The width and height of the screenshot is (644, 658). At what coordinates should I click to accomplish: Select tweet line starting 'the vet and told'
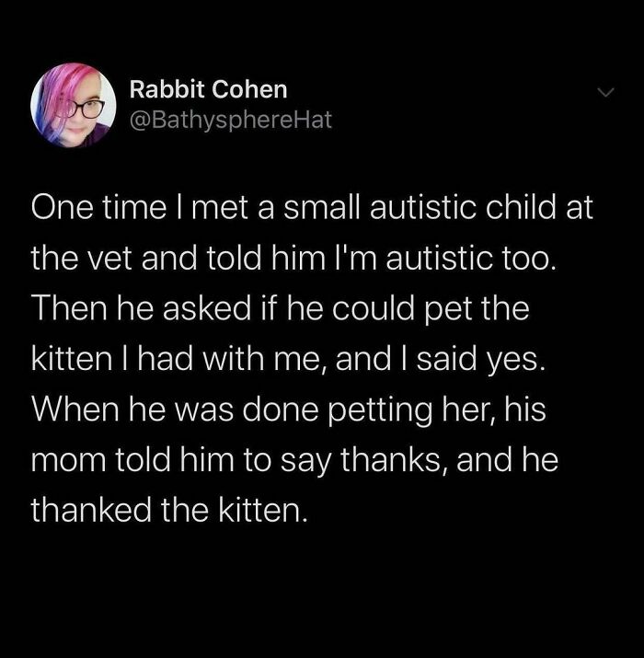[x=293, y=258]
